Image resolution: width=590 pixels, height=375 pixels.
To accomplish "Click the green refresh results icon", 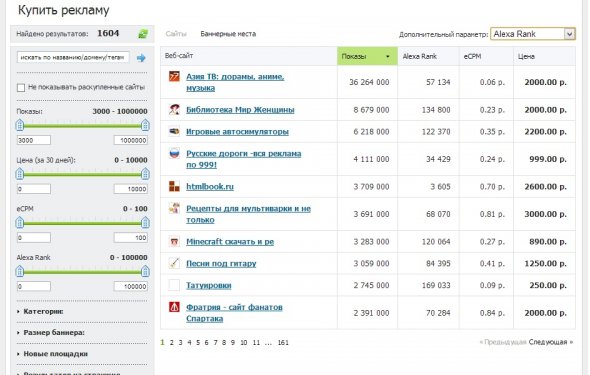I will (x=143, y=34).
